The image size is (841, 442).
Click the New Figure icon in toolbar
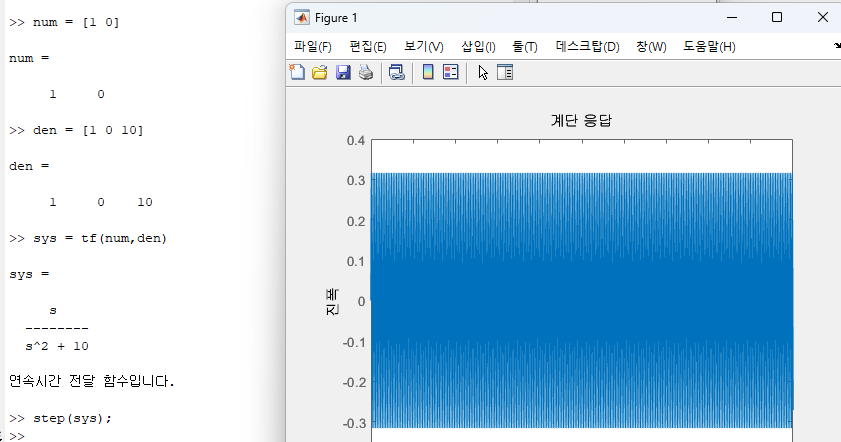click(297, 72)
